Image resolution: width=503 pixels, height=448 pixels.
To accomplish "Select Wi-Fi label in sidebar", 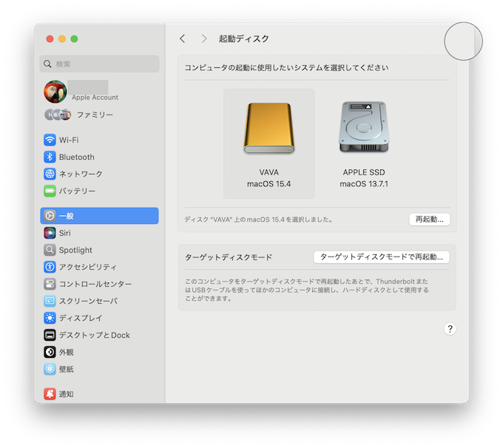I will tap(69, 140).
